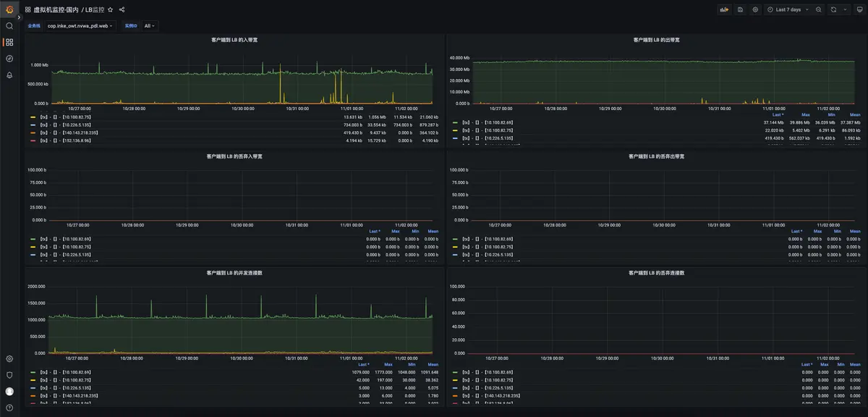
Task: Open the Help question mark icon
Action: 9,408
